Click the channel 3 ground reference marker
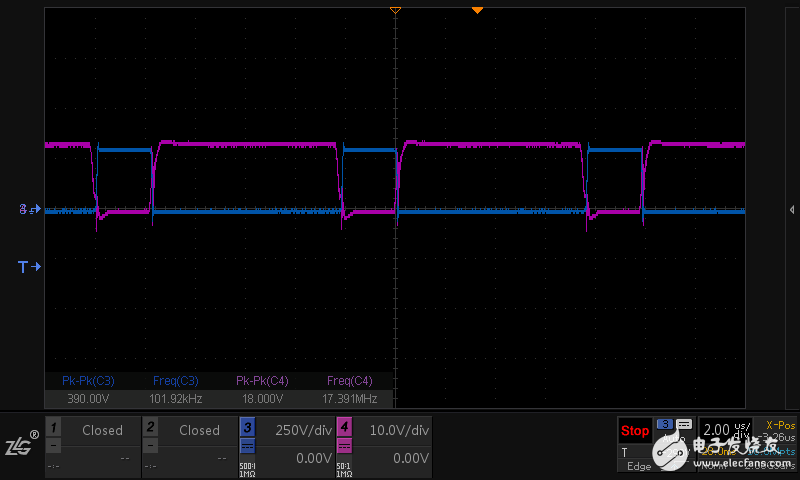The width and height of the screenshot is (800, 480). pos(30,209)
